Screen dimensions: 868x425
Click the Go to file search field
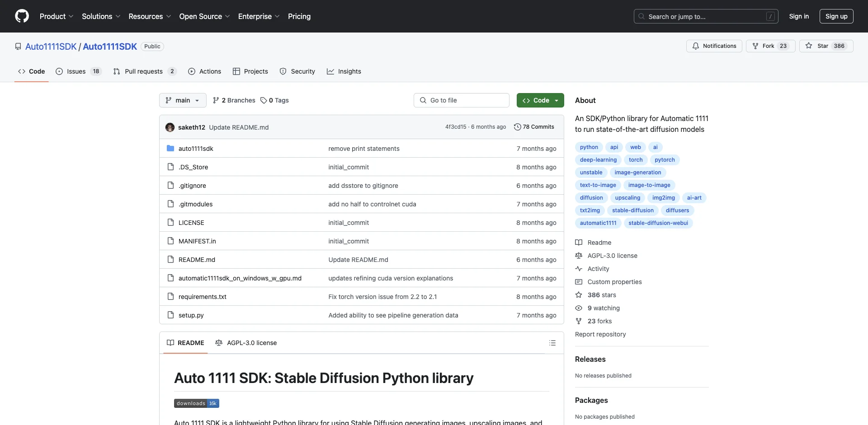pos(462,100)
